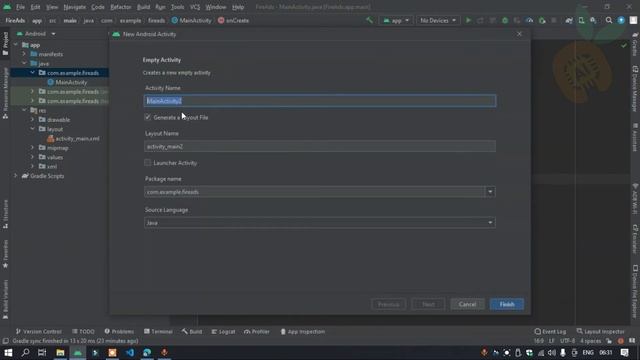Open Task View on taskbar
Image resolution: width=640 pixels, height=360 pixels.
click(x=42, y=353)
